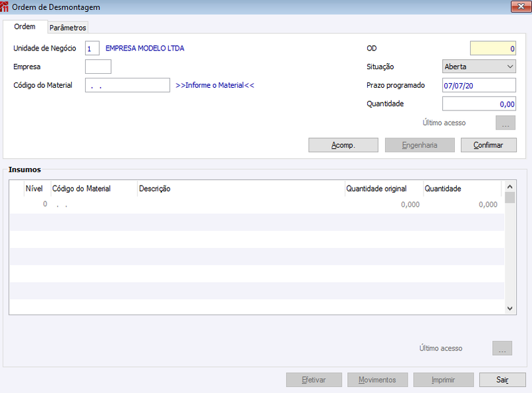Click the OD number field
532x393 pixels.
click(493, 48)
